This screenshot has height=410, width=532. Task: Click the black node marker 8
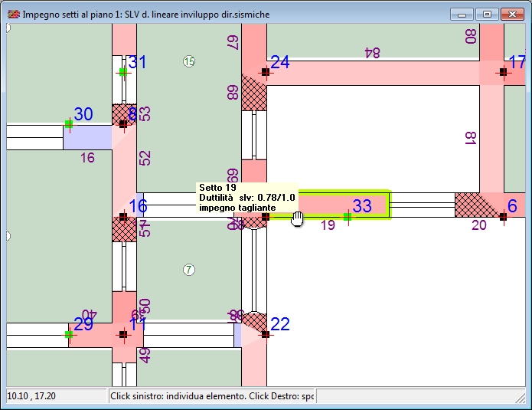click(123, 124)
